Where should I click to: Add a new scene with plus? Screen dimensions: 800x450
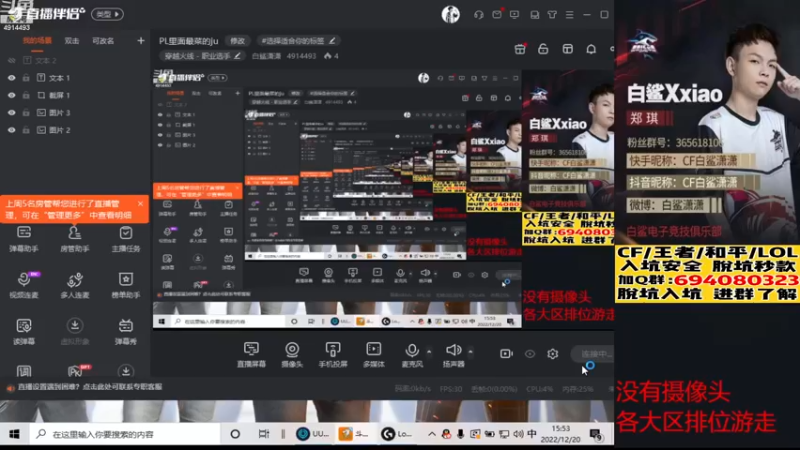[141, 41]
